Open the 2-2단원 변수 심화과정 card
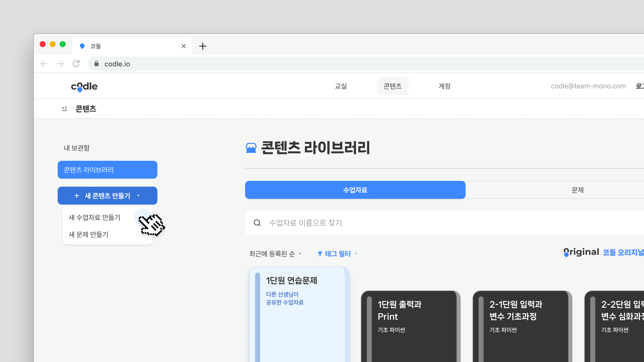The width and height of the screenshot is (644, 362). coord(614,326)
